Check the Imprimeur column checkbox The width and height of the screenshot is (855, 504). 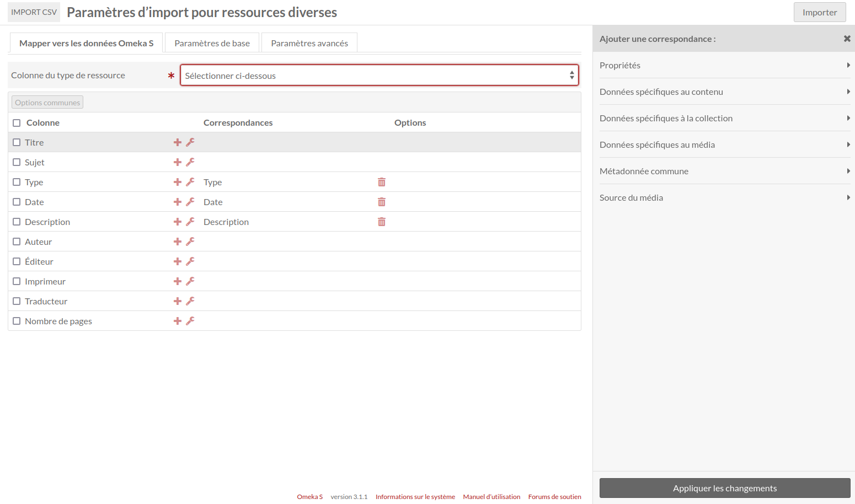[x=17, y=281]
